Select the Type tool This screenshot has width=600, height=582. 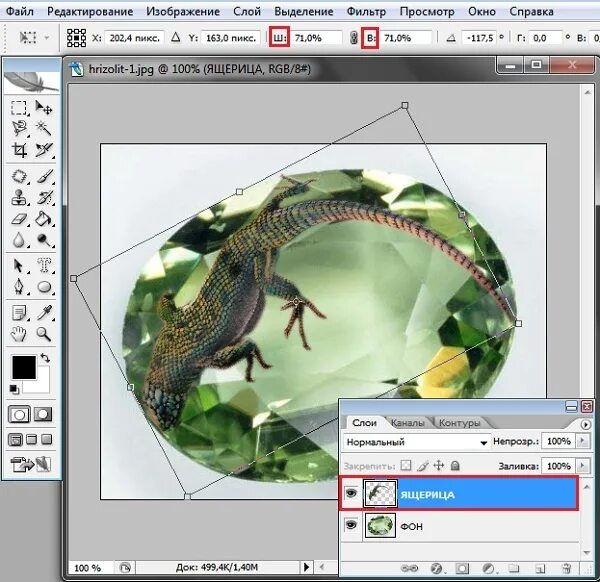click(x=44, y=265)
